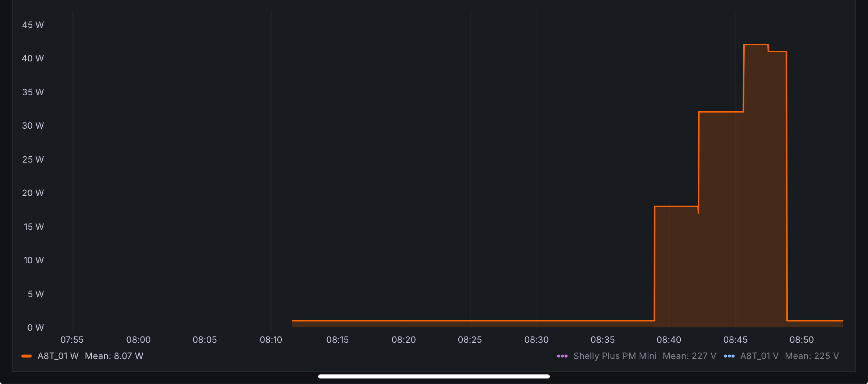Viewport: 868px width, 384px height.
Task: Click the 45 W y-axis label
Action: point(33,25)
